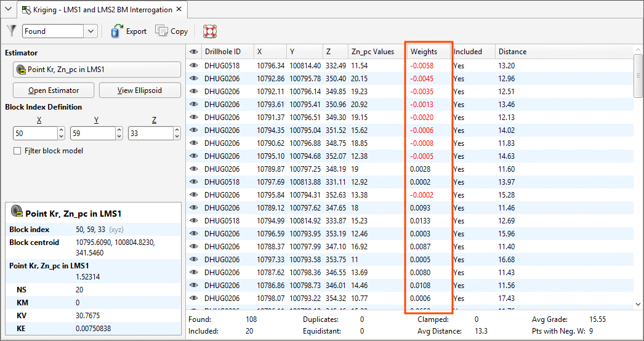Toggle visibility of the row with weight -0.0002
Viewport: 644px width, 341px height.
click(193, 195)
